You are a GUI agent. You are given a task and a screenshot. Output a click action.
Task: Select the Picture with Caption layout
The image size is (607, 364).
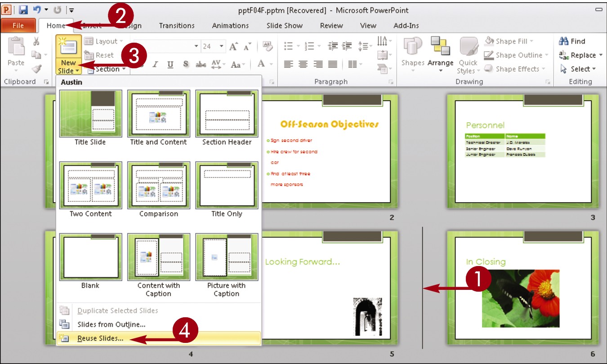click(227, 266)
